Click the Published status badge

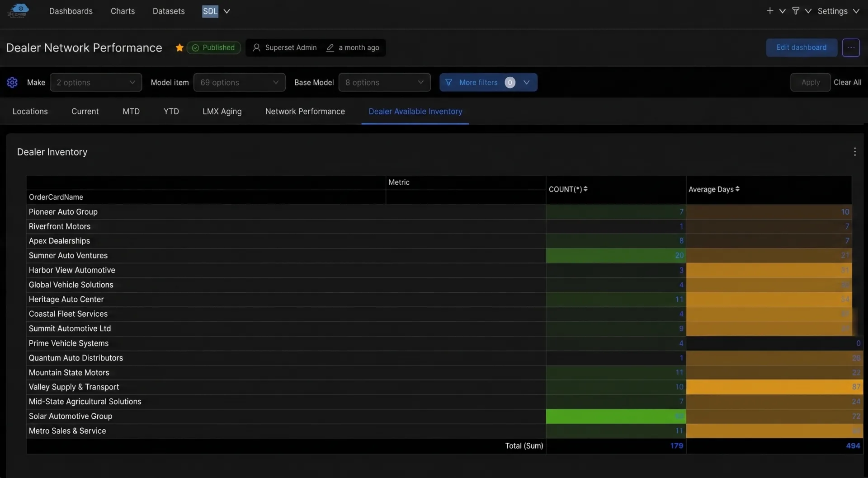point(213,47)
